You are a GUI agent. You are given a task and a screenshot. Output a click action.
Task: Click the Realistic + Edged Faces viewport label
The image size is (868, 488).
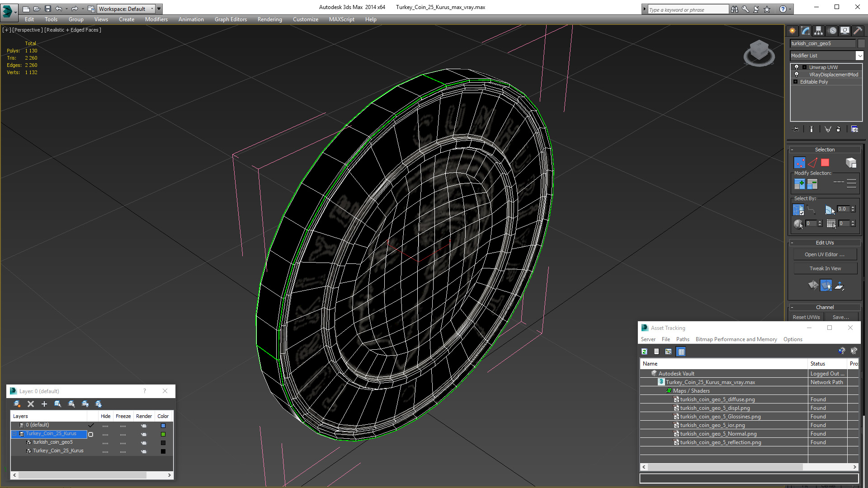(x=73, y=30)
